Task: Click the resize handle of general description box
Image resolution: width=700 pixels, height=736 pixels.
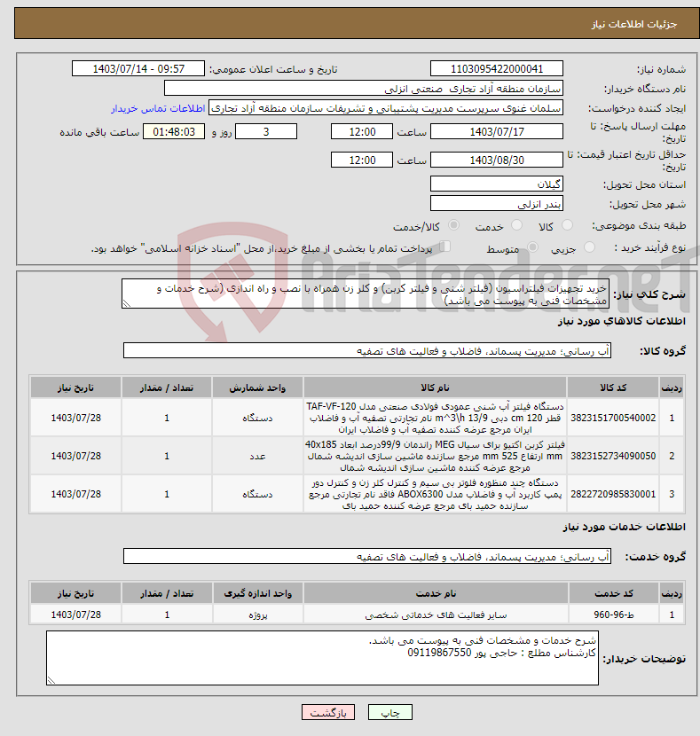Action: [126, 303]
